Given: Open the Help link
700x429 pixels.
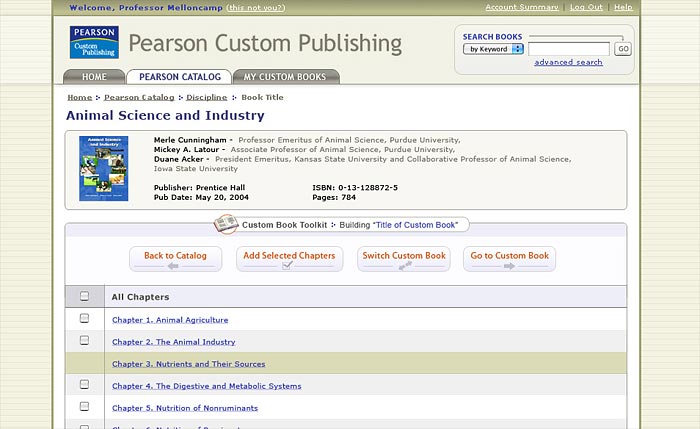Looking at the screenshot, I should click(x=623, y=7).
